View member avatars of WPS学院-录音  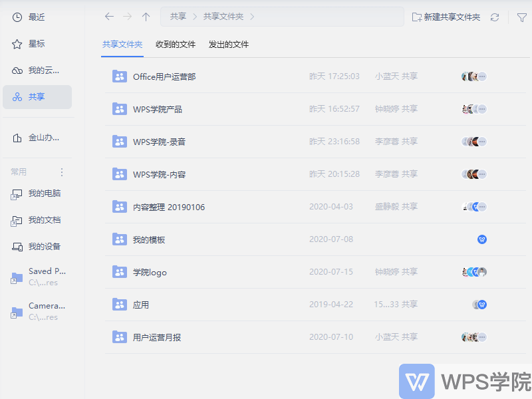(474, 142)
